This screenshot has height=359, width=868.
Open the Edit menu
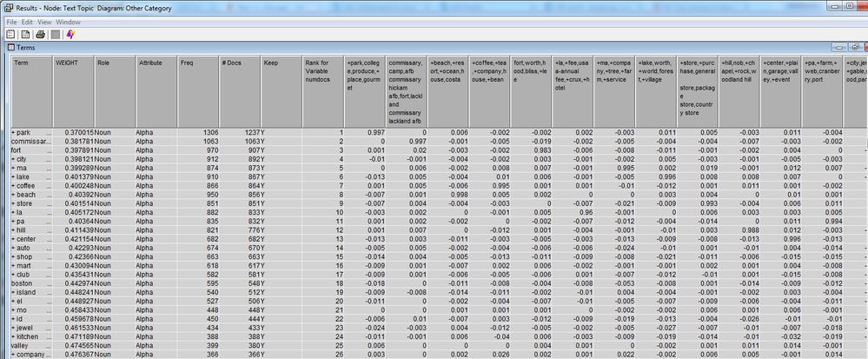click(29, 20)
